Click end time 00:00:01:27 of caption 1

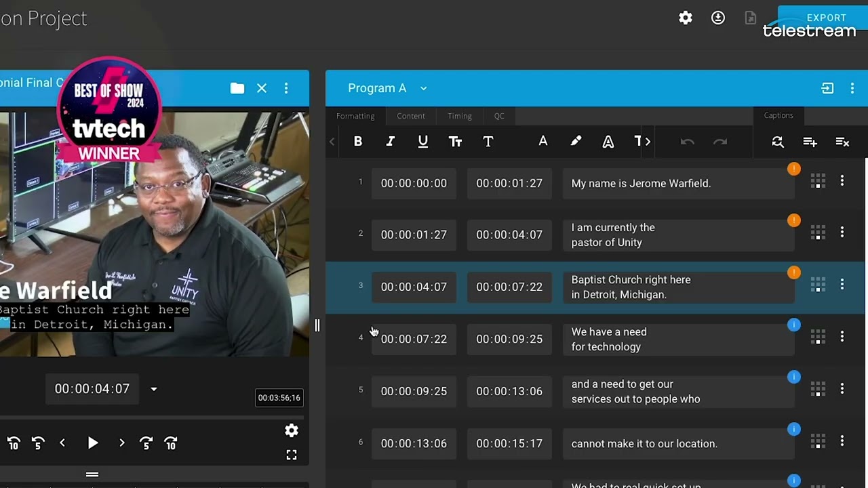509,183
